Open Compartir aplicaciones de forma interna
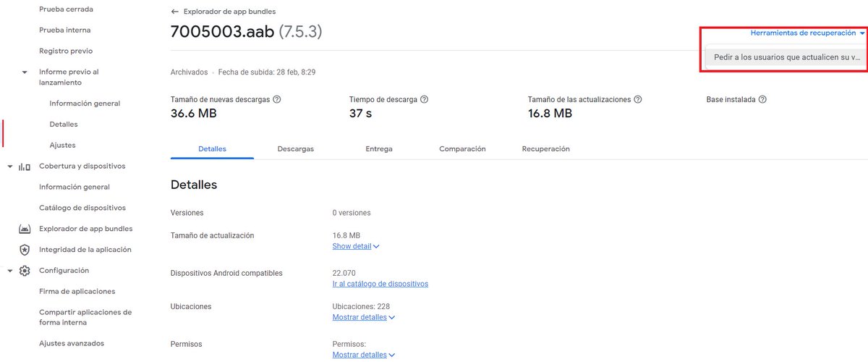 (85, 317)
